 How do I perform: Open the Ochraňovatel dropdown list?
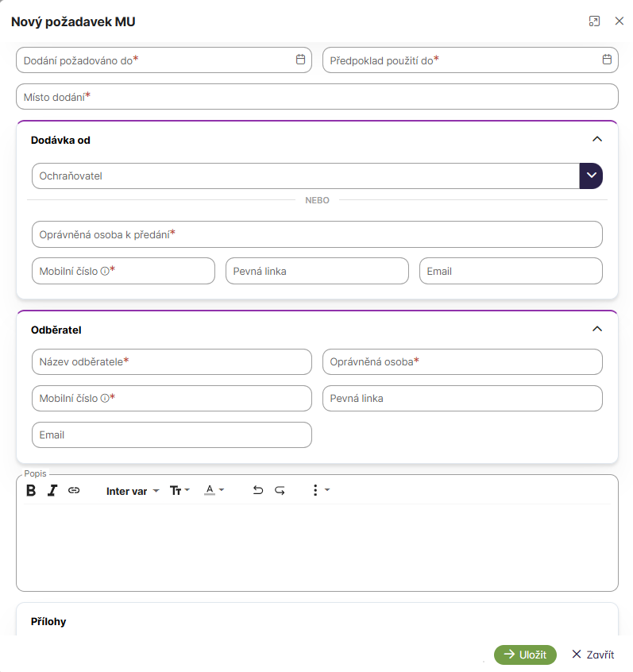pyautogui.click(x=591, y=176)
